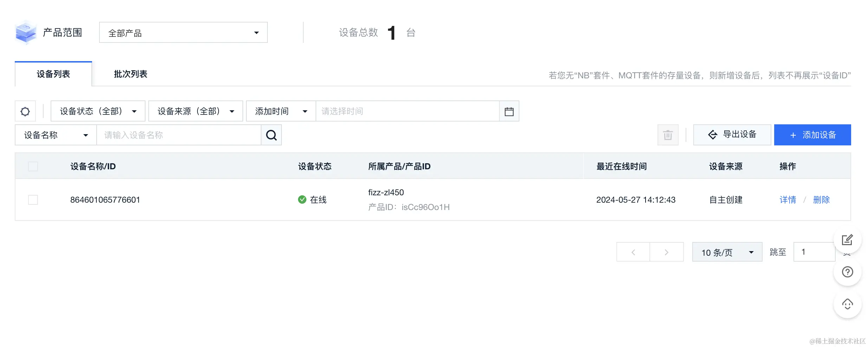The width and height of the screenshot is (868, 347).
Task: Open the 设备状态（全部）filter dropdown
Action: click(x=98, y=111)
